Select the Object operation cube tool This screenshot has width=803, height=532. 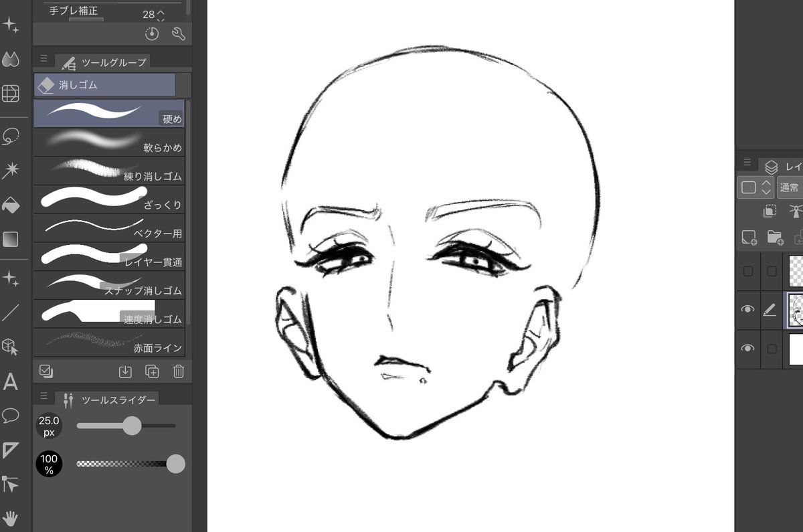[x=11, y=346]
